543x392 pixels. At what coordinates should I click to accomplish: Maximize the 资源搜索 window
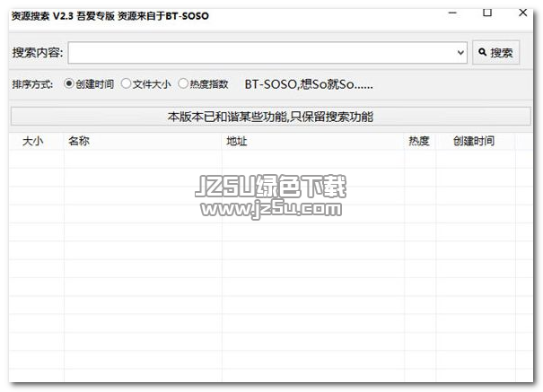point(487,13)
